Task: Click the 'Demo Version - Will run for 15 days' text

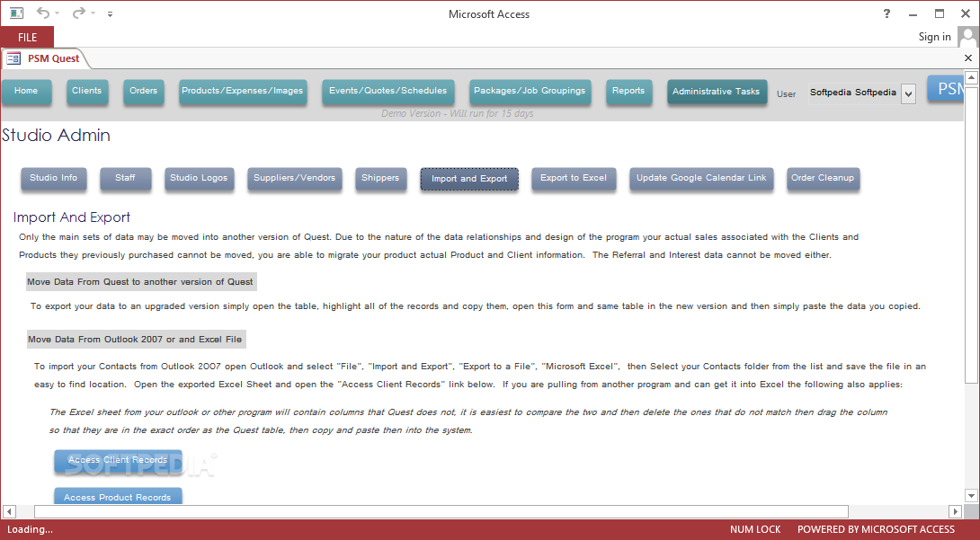Action: click(x=458, y=113)
